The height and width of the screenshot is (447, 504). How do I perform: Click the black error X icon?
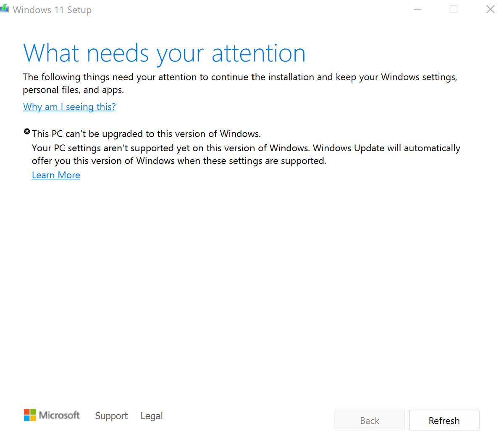(27, 131)
